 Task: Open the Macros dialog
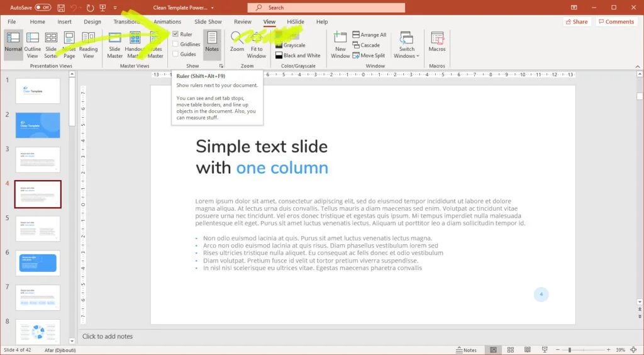click(x=437, y=42)
